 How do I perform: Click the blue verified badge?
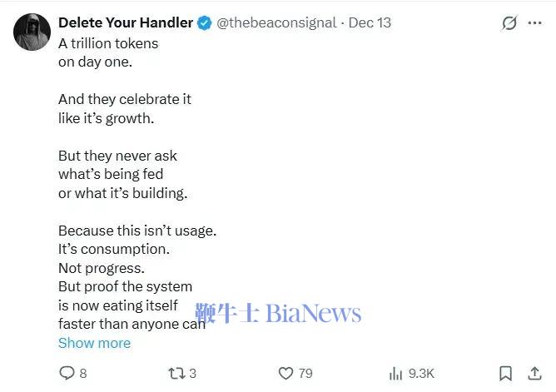coord(204,22)
